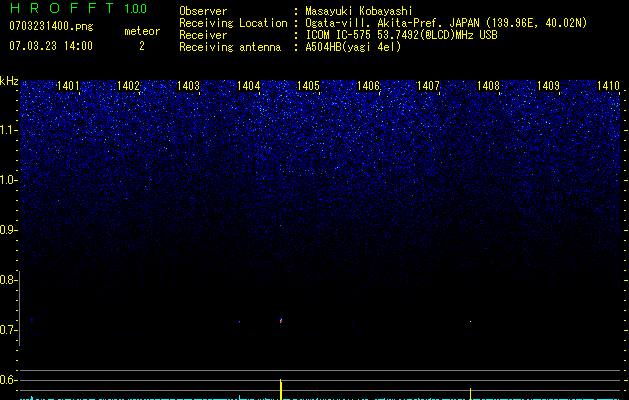Click the 1.0 kHz frequency label
Image resolution: width=629 pixels, height=400 pixels.
point(8,180)
